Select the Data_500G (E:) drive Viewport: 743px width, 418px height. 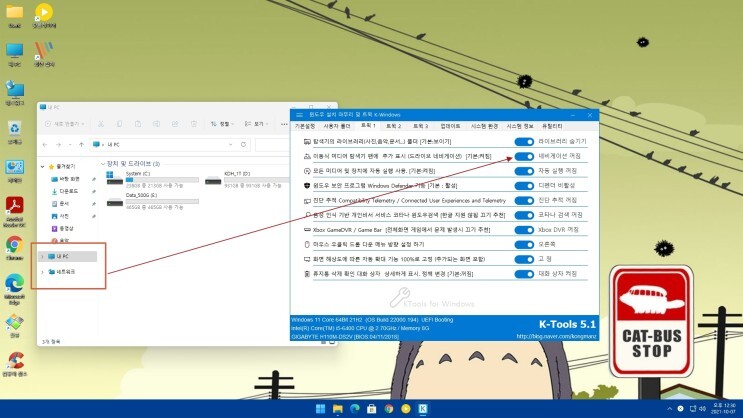click(153, 201)
